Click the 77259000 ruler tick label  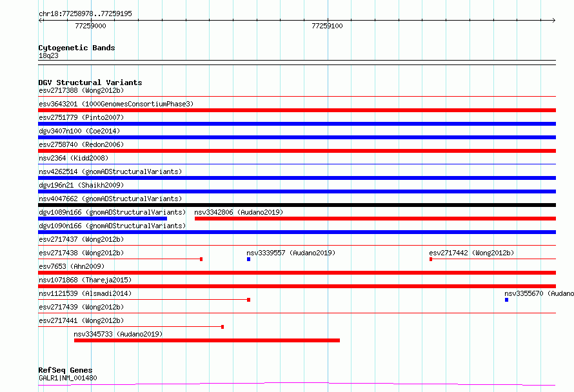(x=90, y=26)
